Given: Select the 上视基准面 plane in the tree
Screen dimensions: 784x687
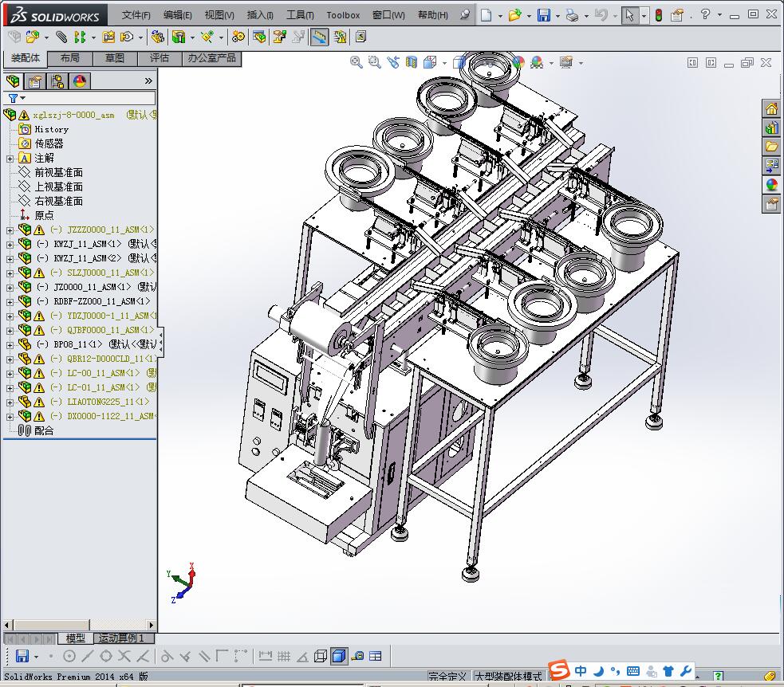Looking at the screenshot, I should coord(58,186).
